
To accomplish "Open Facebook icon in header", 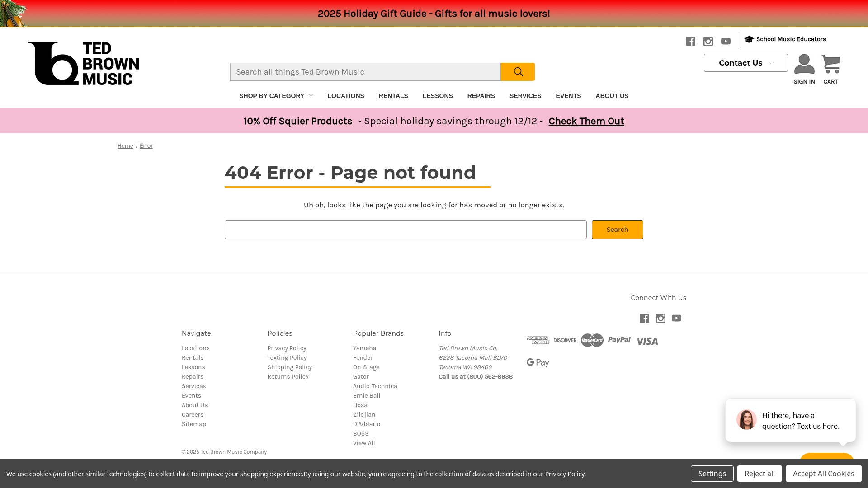I will click(690, 41).
